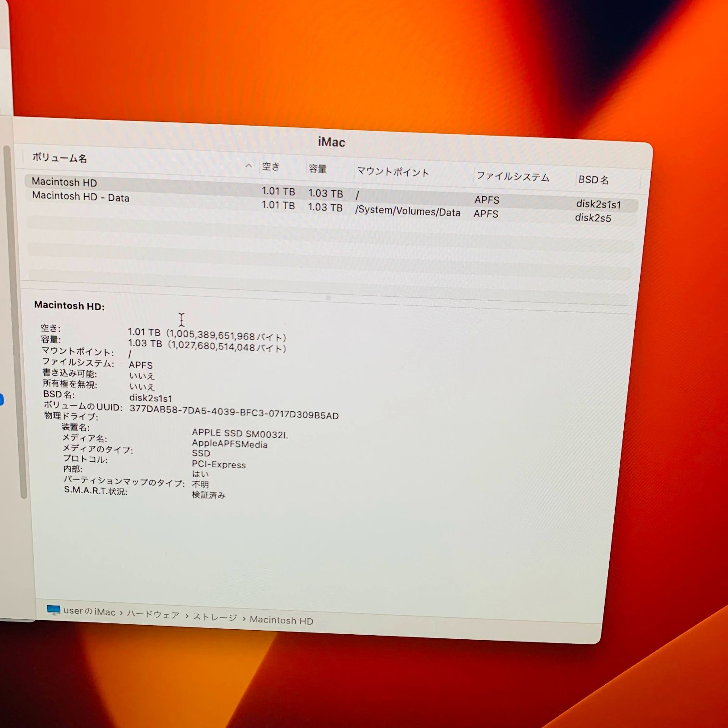Open userのiMac in path bar
This screenshot has width=728, height=728.
[x=90, y=612]
